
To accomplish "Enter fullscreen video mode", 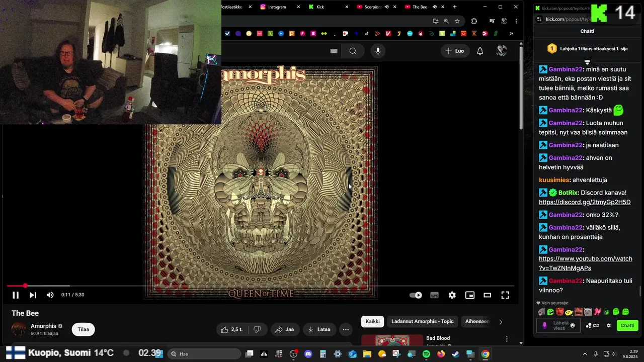I will pos(505,295).
